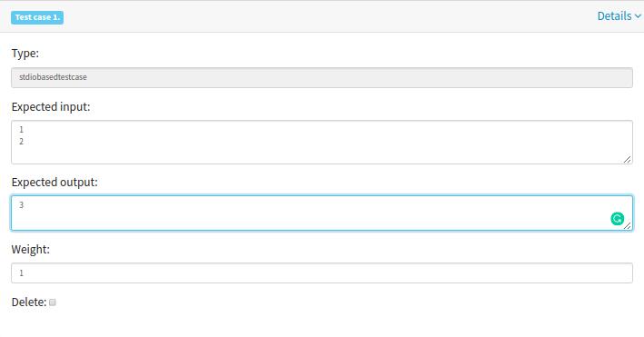Tick the Delete checkbox
Image resolution: width=644 pixels, height=337 pixels.
click(x=52, y=302)
